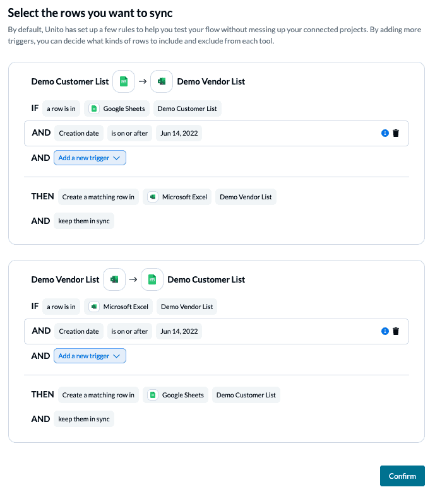Edit Jun 14, 2022 date in second rule

179,331
